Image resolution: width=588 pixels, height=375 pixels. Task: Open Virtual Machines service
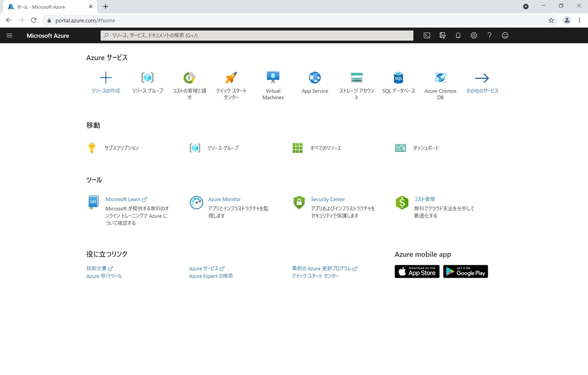pos(273,85)
